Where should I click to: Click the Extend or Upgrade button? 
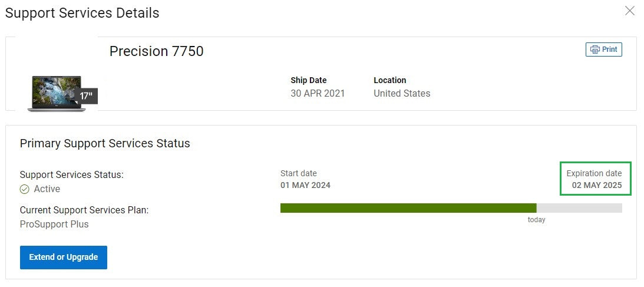click(x=63, y=258)
